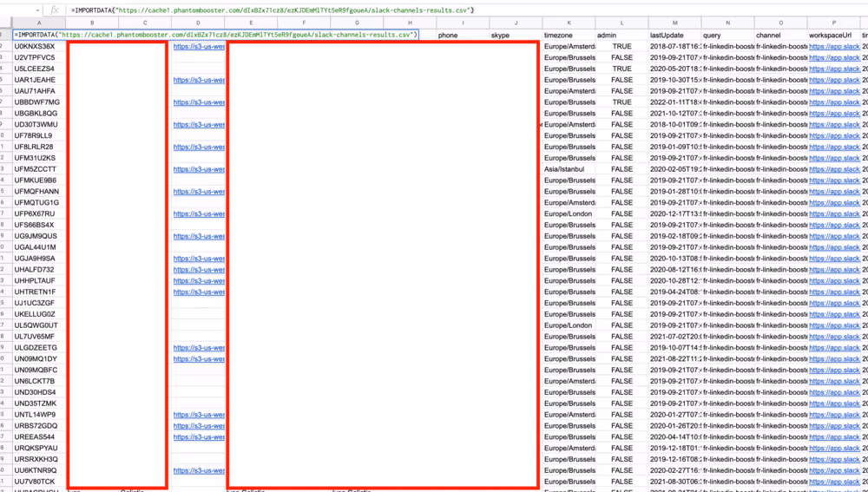The height and width of the screenshot is (492, 868).
Task: Open the app.slack workspace link in UFM5ZCCTT row
Action: coord(833,169)
